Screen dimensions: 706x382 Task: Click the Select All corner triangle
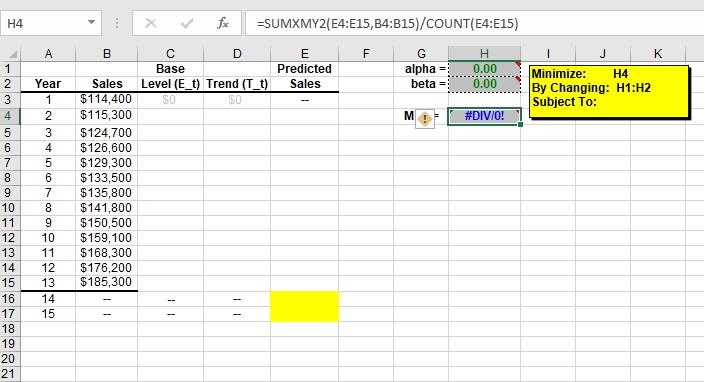click(13, 55)
